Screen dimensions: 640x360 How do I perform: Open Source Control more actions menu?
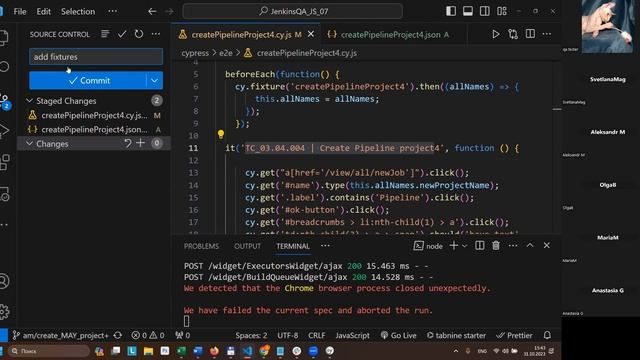pyautogui.click(x=156, y=34)
